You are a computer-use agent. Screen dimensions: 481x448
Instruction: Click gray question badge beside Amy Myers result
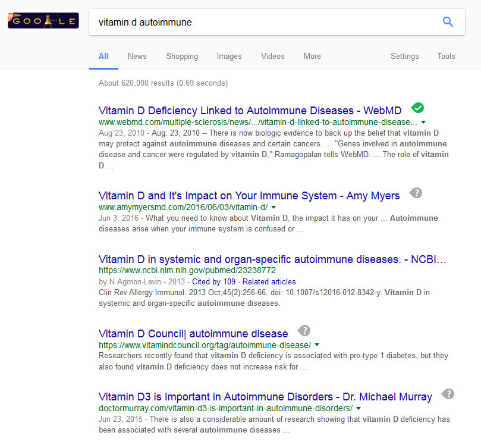point(416,193)
